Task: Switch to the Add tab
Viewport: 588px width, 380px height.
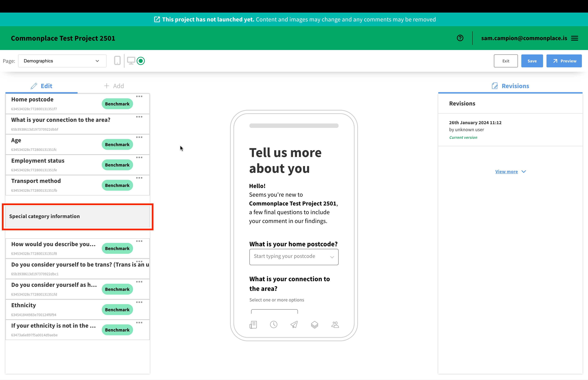Action: pos(114,86)
